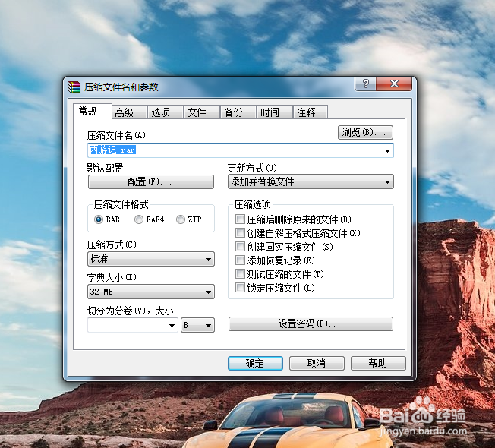
Task: Switch to the 常规 tab
Action: coord(92,111)
